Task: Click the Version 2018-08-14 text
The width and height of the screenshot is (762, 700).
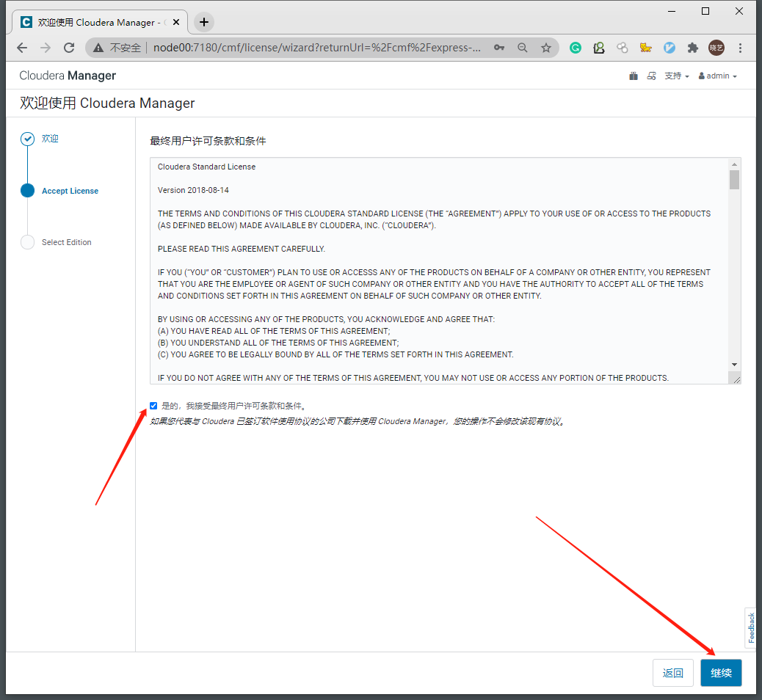Action: (193, 190)
